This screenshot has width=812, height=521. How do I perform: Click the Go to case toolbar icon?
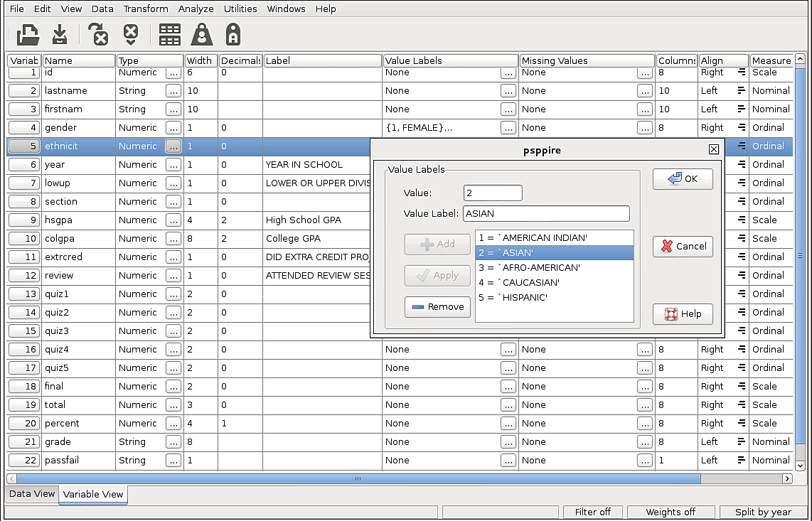131,36
